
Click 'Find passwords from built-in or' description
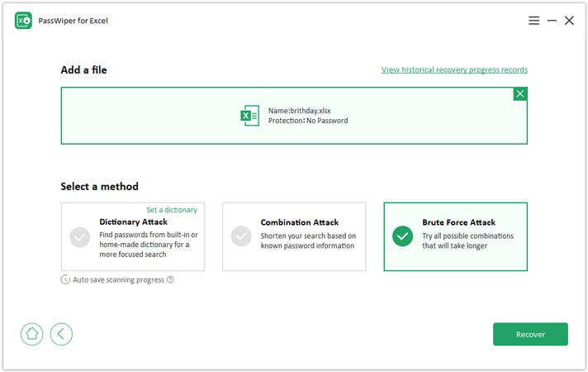pyautogui.click(x=149, y=235)
